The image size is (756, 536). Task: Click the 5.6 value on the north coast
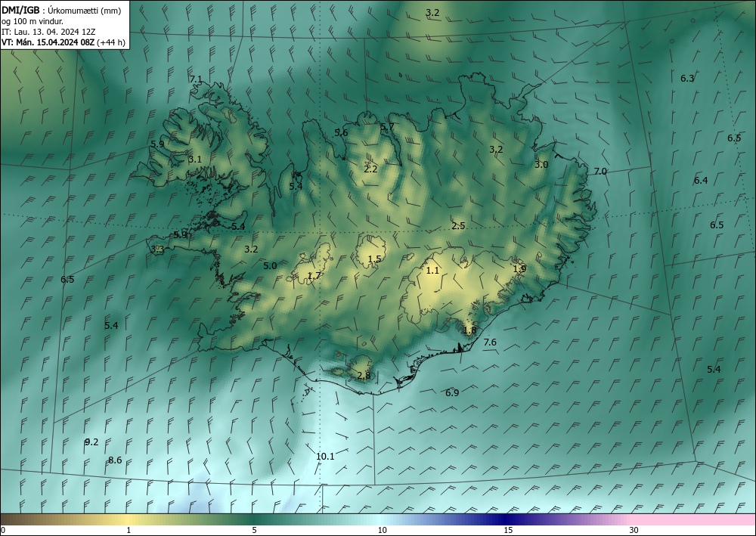click(x=342, y=132)
